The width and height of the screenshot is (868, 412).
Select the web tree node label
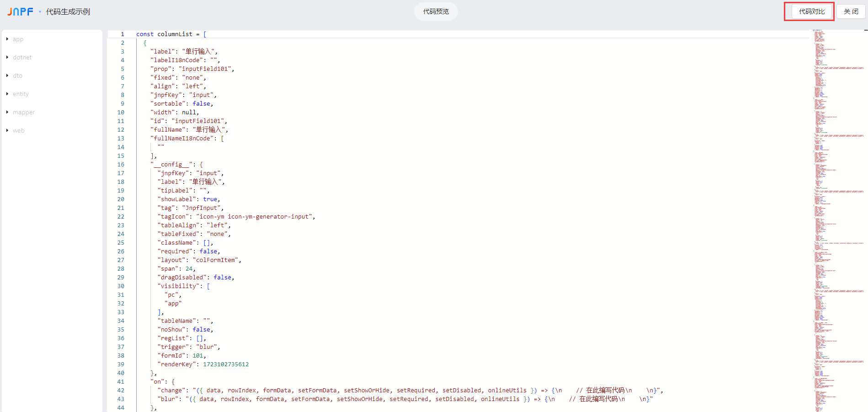click(x=18, y=130)
